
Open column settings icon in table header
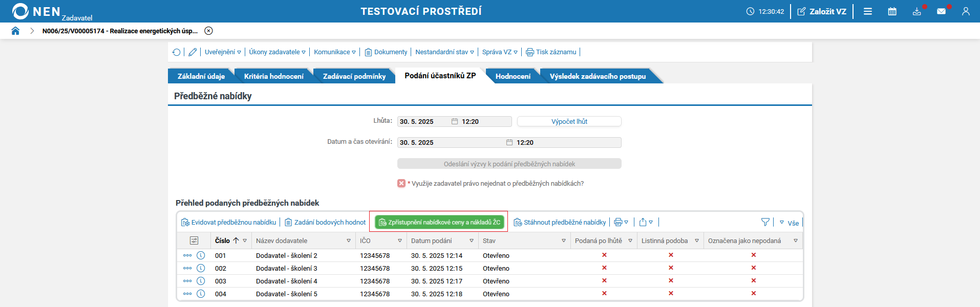click(x=194, y=240)
